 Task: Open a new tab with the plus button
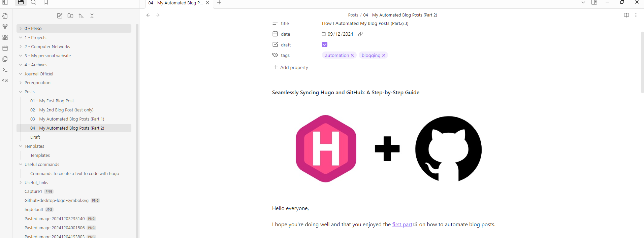(219, 3)
